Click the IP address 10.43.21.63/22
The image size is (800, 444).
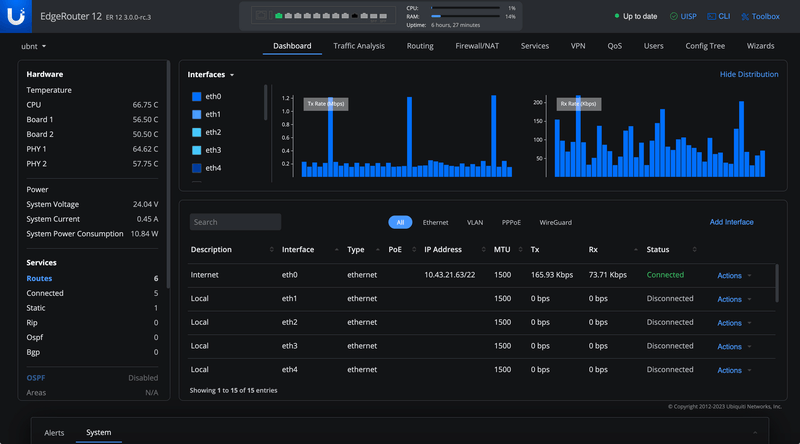point(449,275)
